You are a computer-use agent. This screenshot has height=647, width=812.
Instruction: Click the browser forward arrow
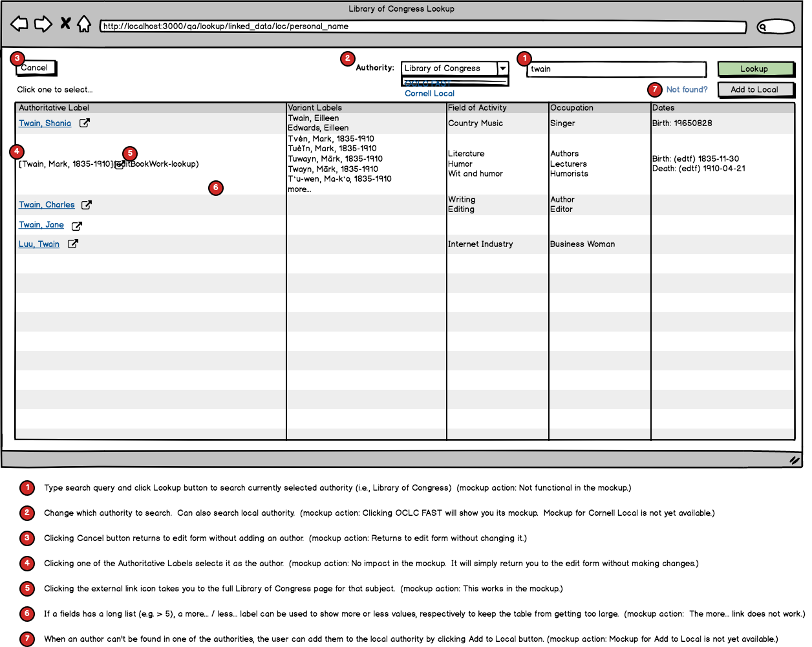[x=43, y=25]
